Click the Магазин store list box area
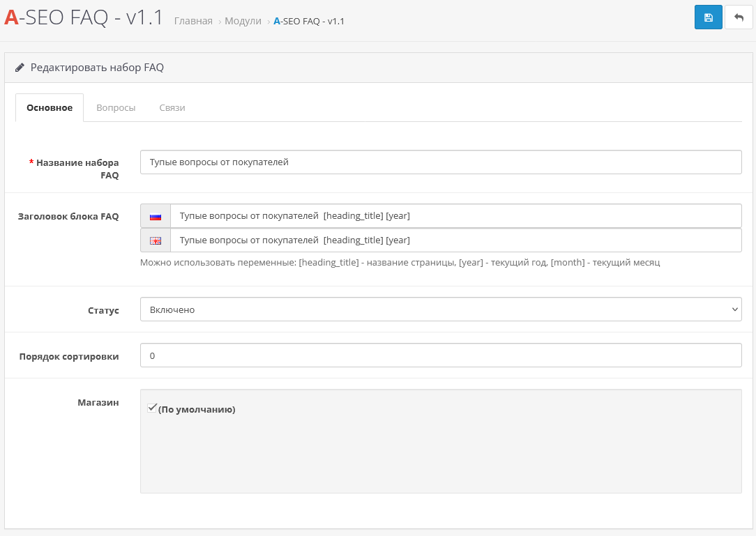The height and width of the screenshot is (536, 756). point(440,453)
